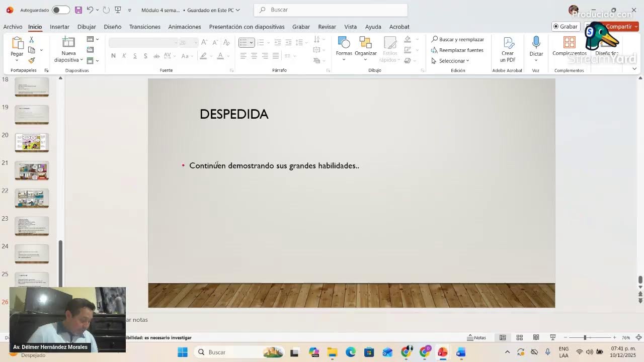The image size is (644, 362).
Task: Toggle Notas pane in status bar
Action: click(x=476, y=337)
